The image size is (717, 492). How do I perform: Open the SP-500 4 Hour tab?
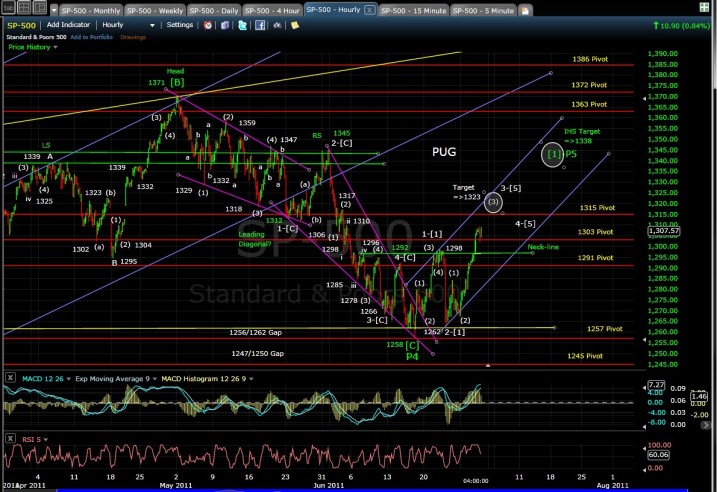click(272, 10)
